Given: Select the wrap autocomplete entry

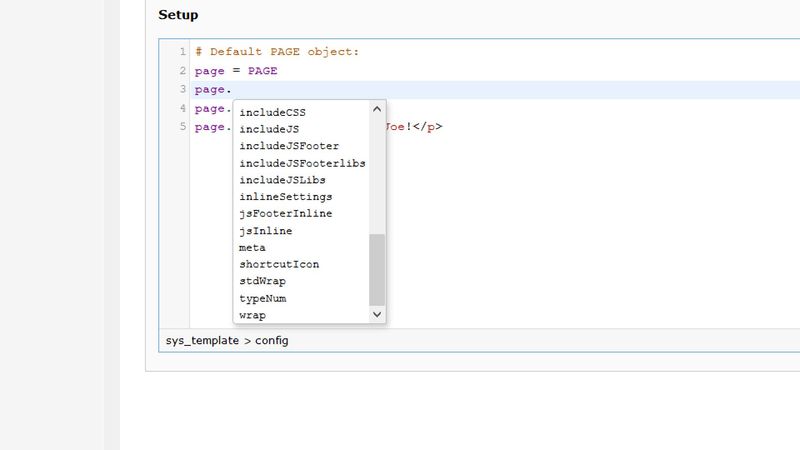Looking at the screenshot, I should [x=252, y=315].
